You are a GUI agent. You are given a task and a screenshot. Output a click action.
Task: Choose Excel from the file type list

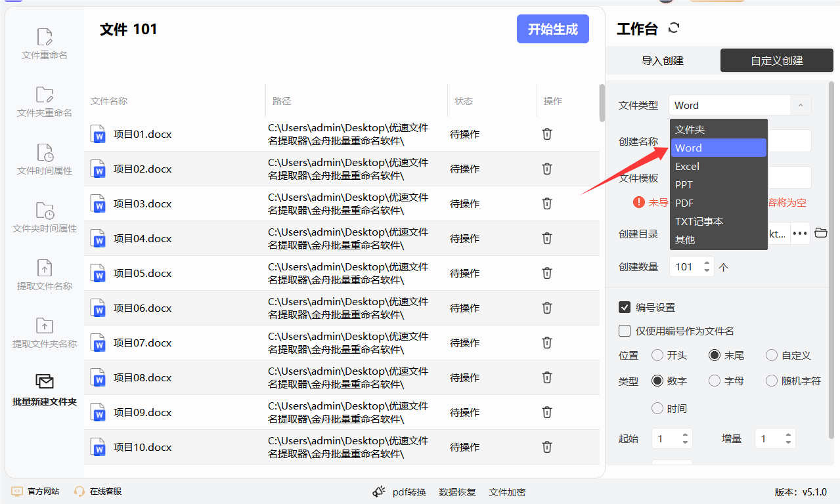click(718, 166)
